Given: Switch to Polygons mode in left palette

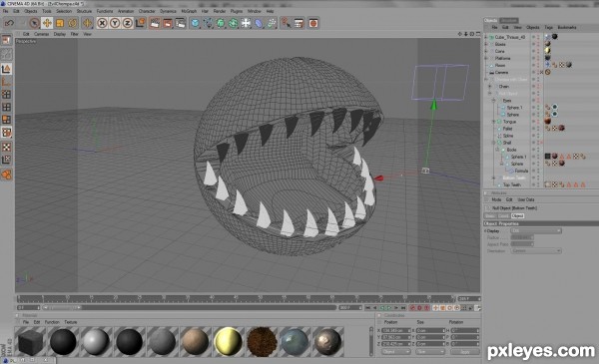Looking at the screenshot, I should click(6, 120).
